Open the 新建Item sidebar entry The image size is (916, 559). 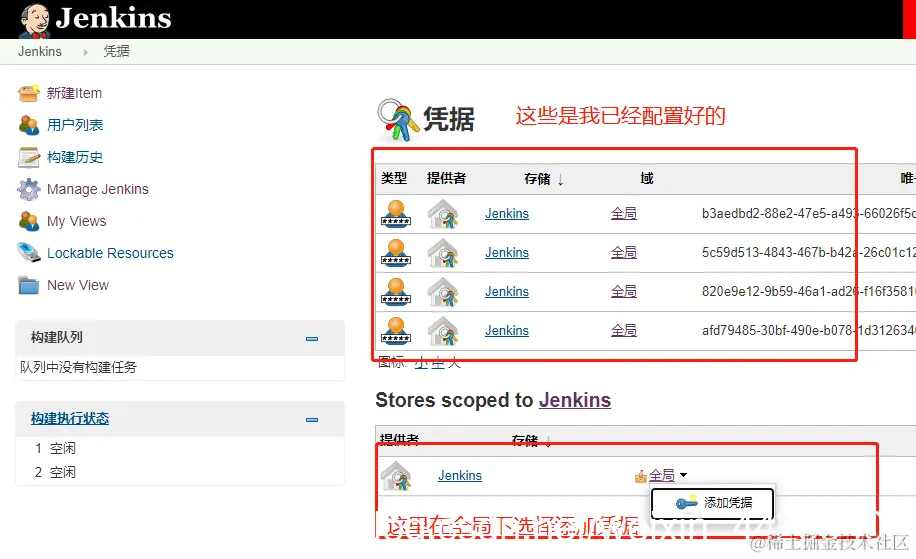74,93
